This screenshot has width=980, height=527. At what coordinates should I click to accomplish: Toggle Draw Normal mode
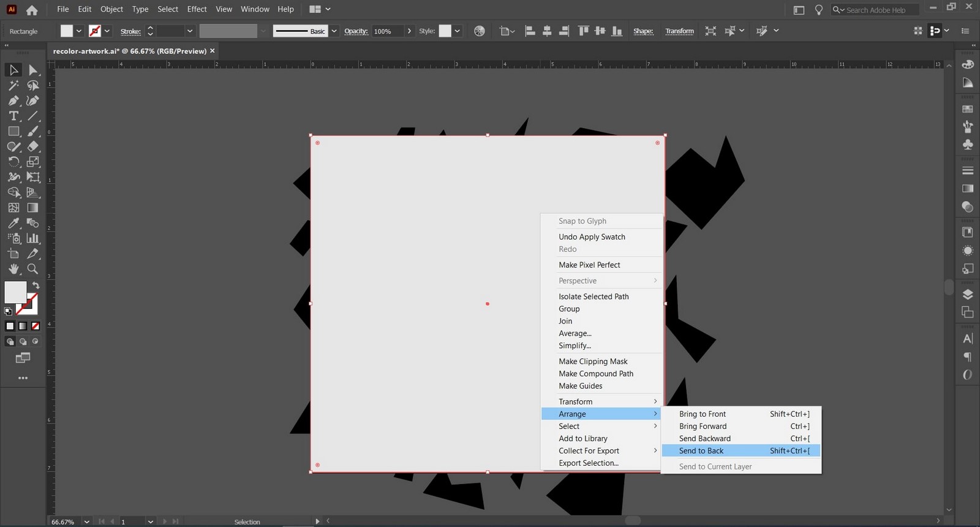tap(10, 341)
